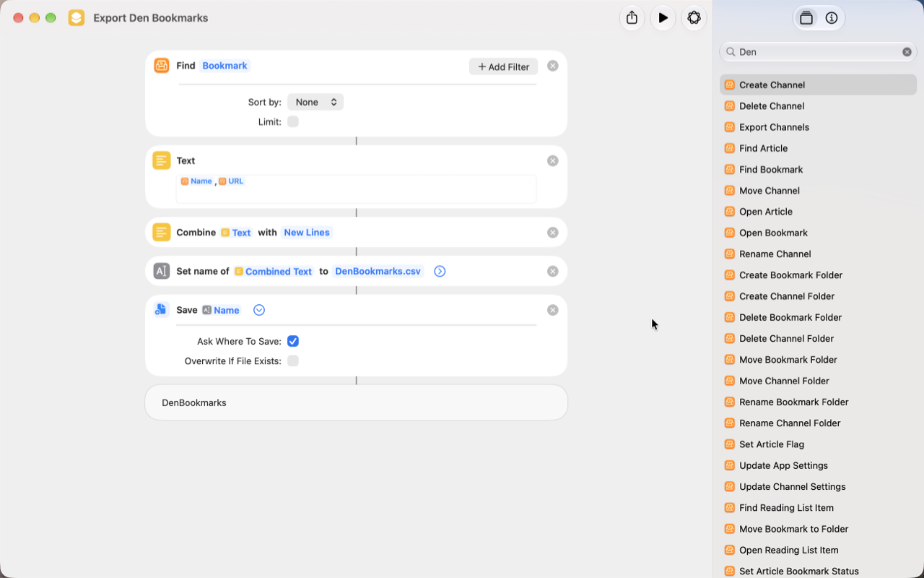Remove the Find Bookmark action
Viewport: 924px width, 578px height.
[553, 66]
